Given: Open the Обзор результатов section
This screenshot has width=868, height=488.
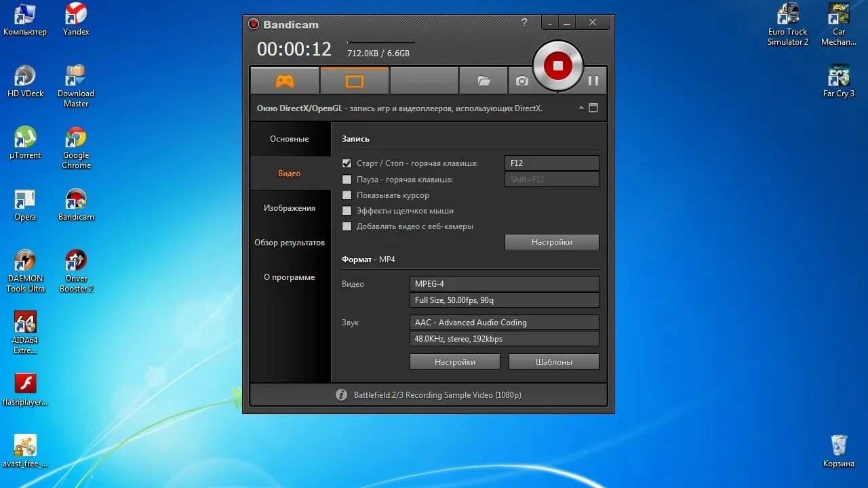Looking at the screenshot, I should 290,243.
